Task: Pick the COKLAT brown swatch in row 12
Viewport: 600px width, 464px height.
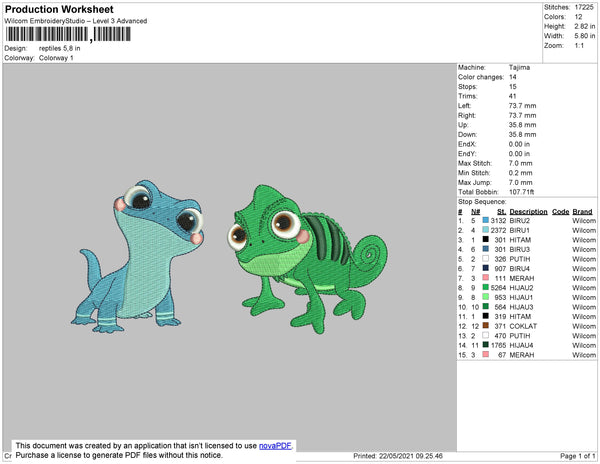Action: 486,326
